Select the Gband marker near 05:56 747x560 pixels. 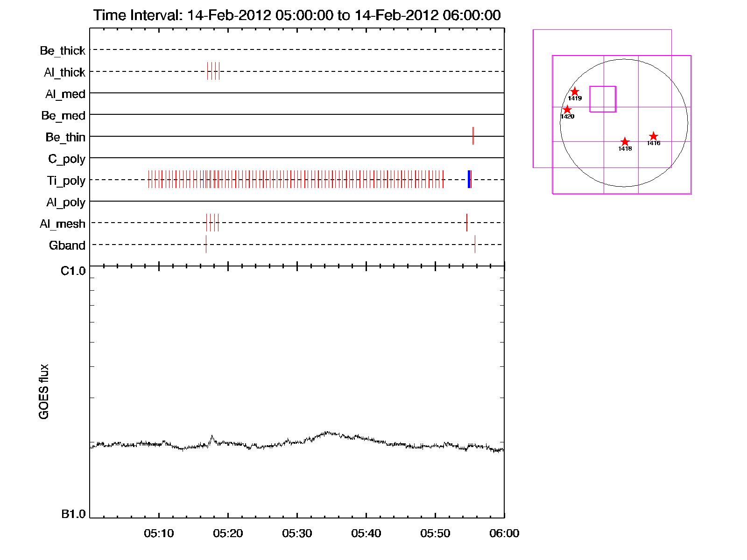pyautogui.click(x=475, y=244)
